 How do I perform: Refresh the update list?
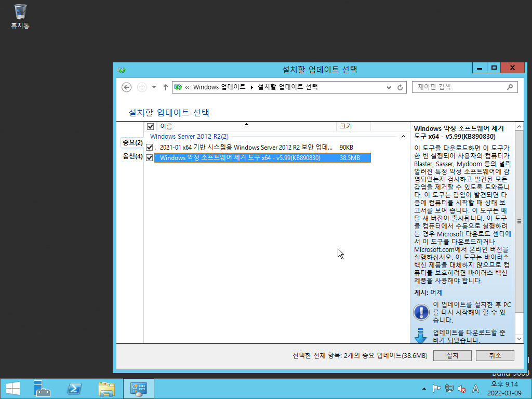[400, 87]
